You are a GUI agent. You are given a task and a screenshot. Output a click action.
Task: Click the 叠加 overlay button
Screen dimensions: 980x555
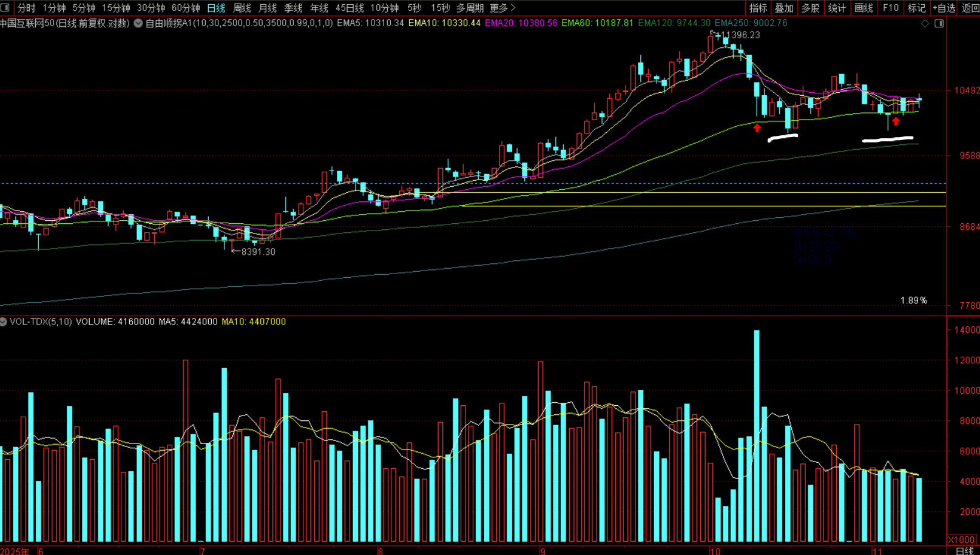784,8
